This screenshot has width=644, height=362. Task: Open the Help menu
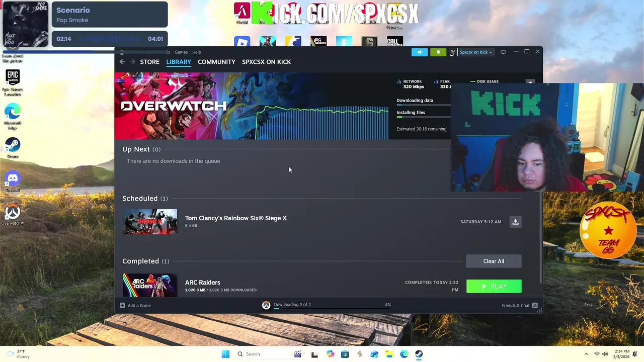pyautogui.click(x=197, y=52)
